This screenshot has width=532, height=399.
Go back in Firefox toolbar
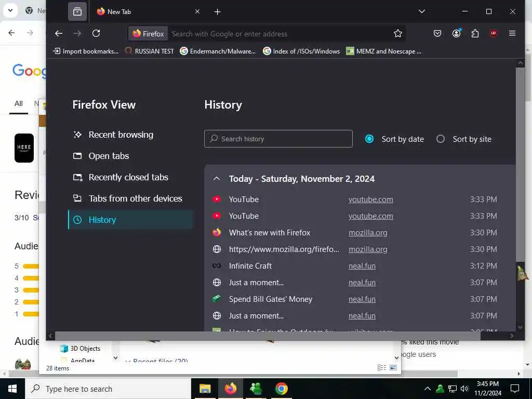(x=59, y=33)
